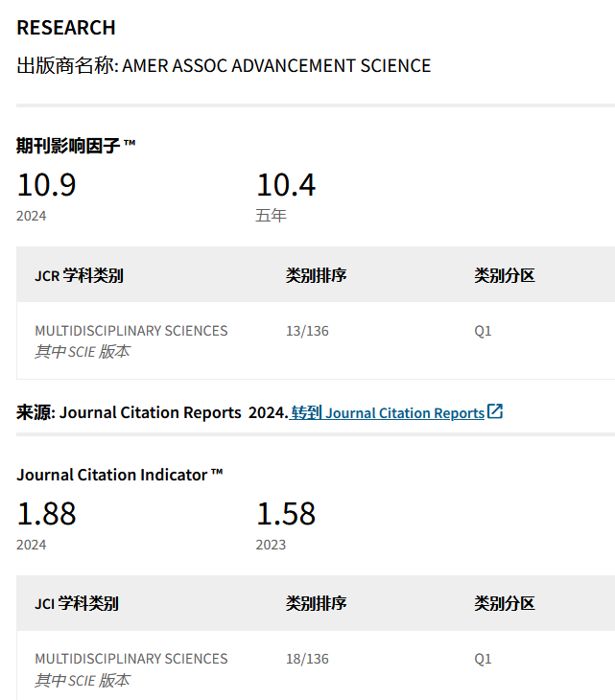Click the 18/136 JCI rank value
Image resolution: width=615 pixels, height=700 pixels.
(x=307, y=659)
